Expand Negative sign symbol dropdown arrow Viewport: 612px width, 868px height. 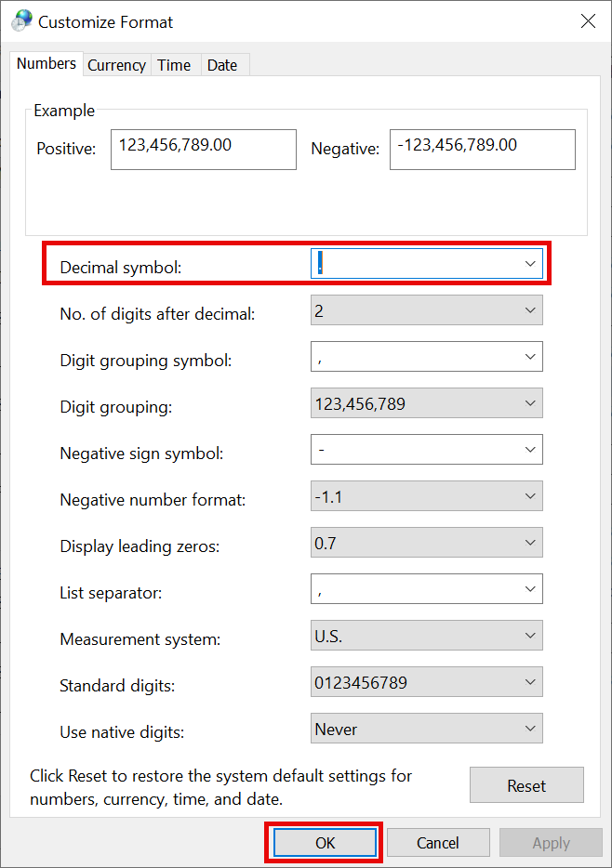(x=530, y=450)
